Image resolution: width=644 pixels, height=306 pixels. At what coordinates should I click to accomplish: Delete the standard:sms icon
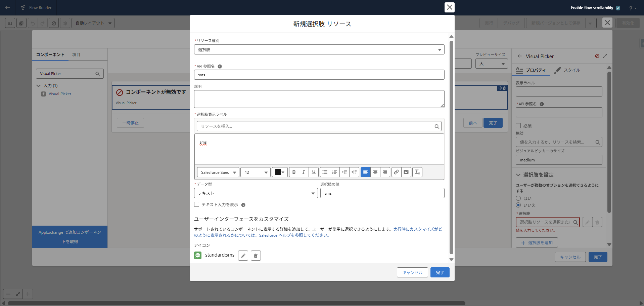(256, 256)
